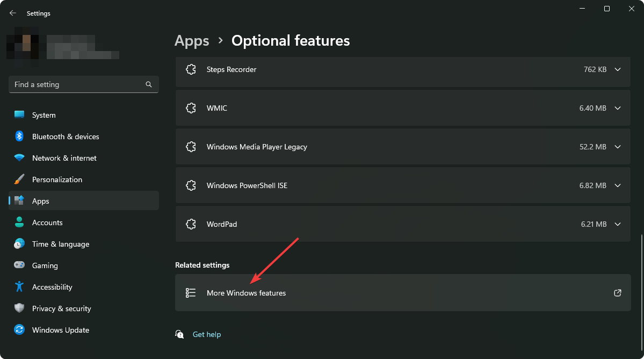Select Windows Media Player Legacy text
644x359 pixels.
(x=257, y=147)
